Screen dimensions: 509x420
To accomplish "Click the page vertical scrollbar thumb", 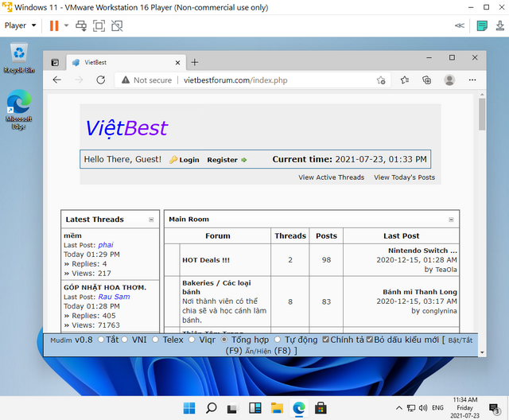I will click(482, 115).
